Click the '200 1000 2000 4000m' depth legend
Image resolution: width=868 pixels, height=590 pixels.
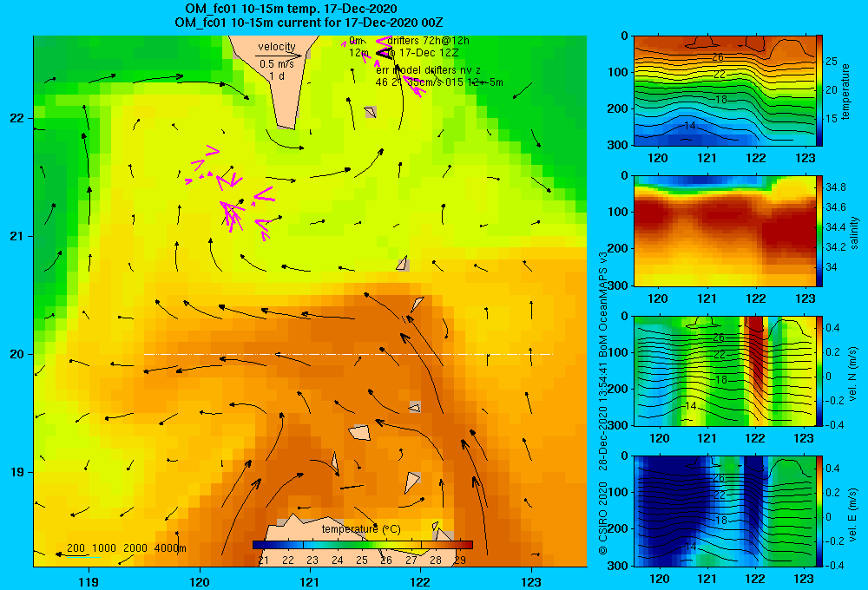[x=126, y=548]
